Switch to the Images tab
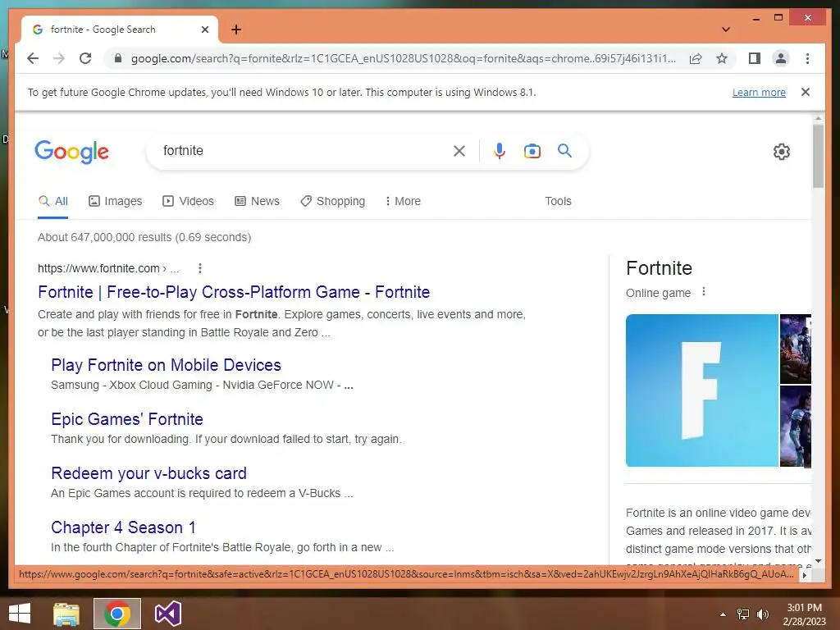 coord(115,202)
